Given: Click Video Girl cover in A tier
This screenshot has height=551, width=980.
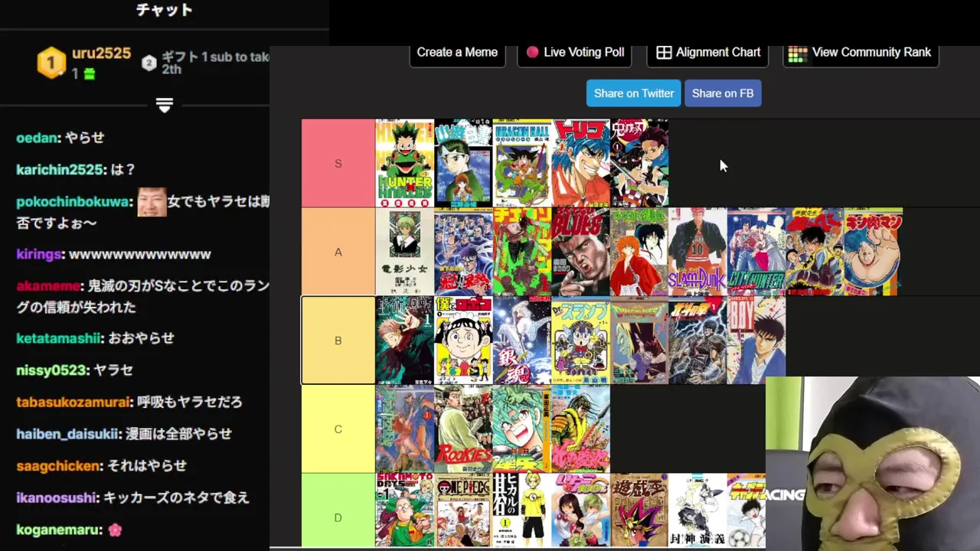Looking at the screenshot, I should [404, 252].
